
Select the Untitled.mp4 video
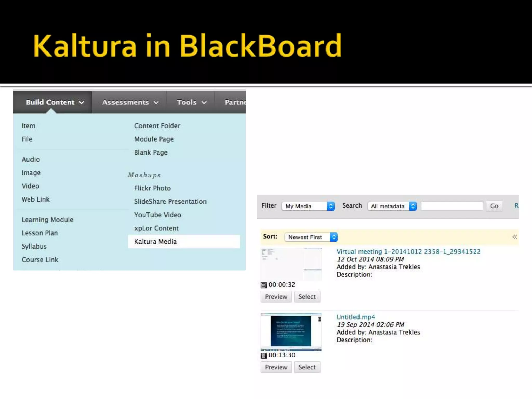coord(307,367)
